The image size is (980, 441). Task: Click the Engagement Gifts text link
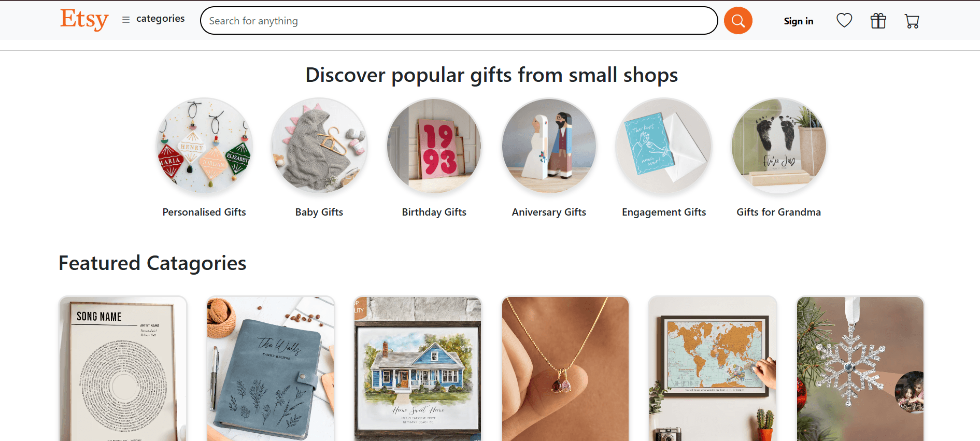coord(664,212)
